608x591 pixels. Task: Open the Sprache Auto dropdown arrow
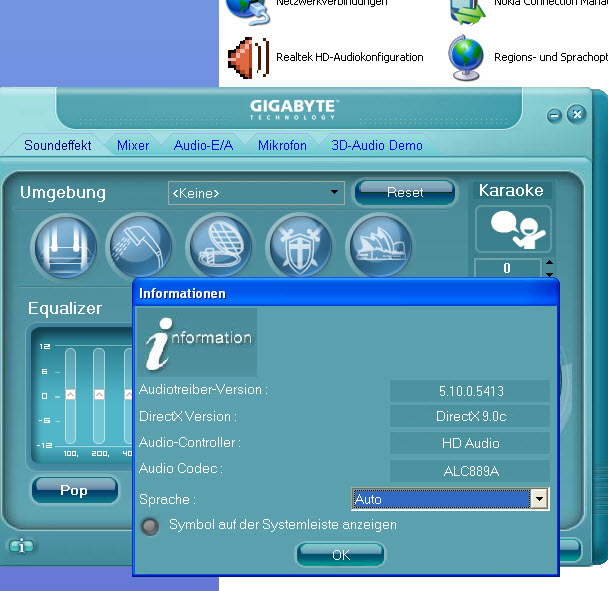point(539,499)
